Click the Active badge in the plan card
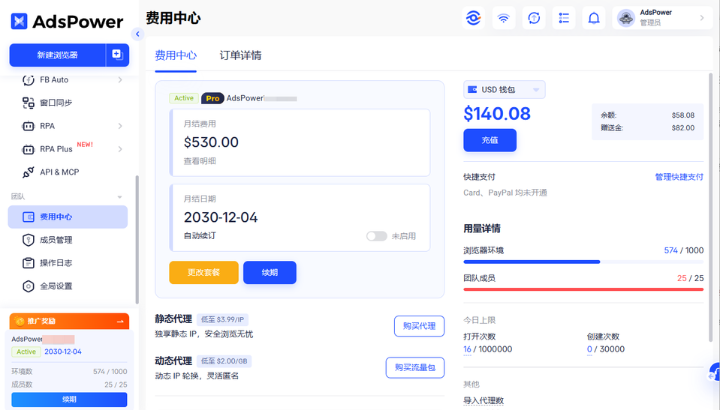Viewport: 720px width, 410px height. tap(184, 98)
